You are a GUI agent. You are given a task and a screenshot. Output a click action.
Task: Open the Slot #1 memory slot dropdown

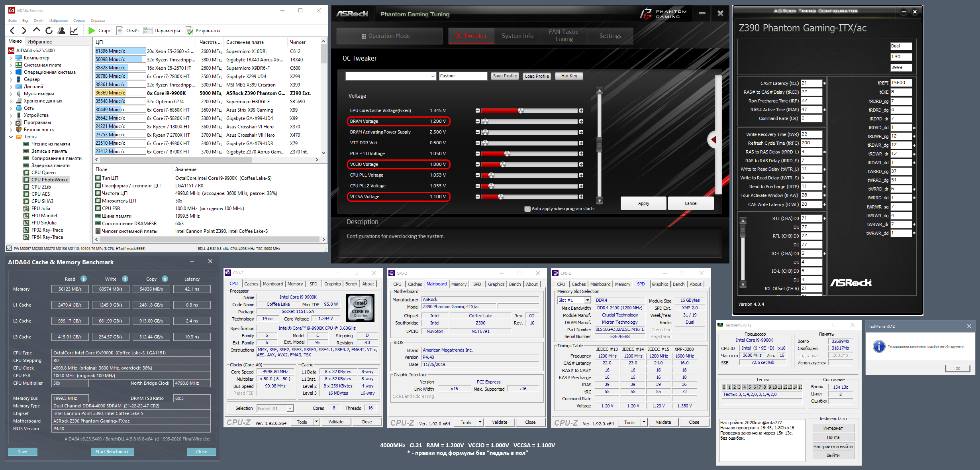point(587,300)
